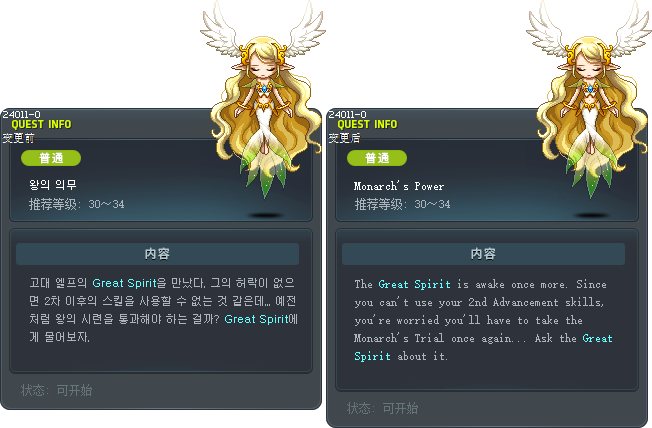
Task: Open the 内容 header in right panel
Action: (x=483, y=254)
